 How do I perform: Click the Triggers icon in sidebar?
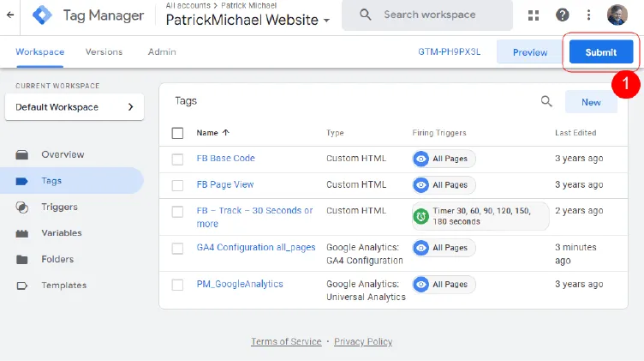pos(21,208)
